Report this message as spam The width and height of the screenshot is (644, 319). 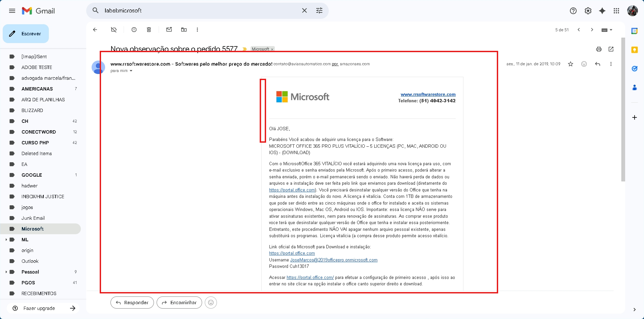click(x=134, y=30)
